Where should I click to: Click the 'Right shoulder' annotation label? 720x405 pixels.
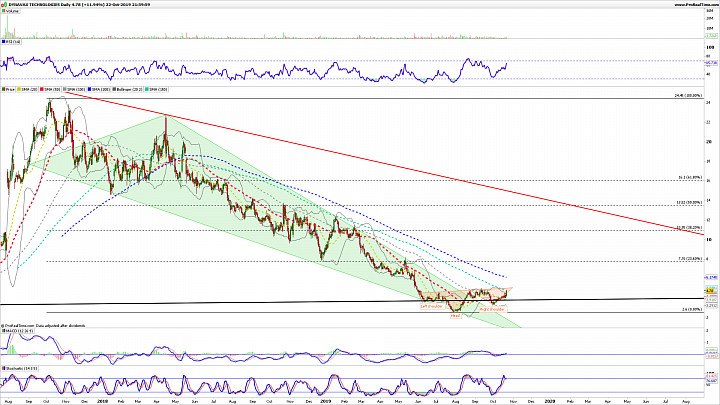pyautogui.click(x=492, y=309)
